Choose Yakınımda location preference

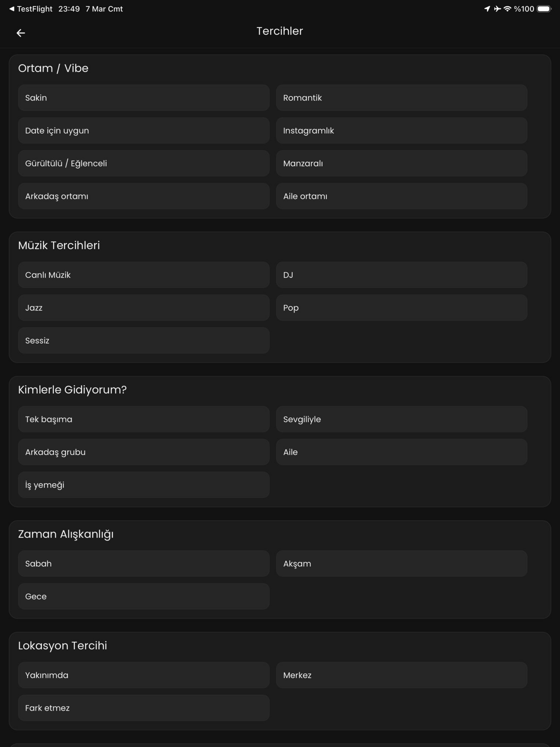point(144,675)
